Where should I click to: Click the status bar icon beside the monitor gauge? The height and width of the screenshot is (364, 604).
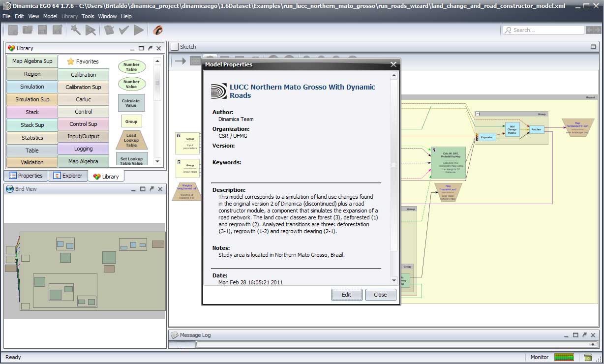(x=589, y=357)
